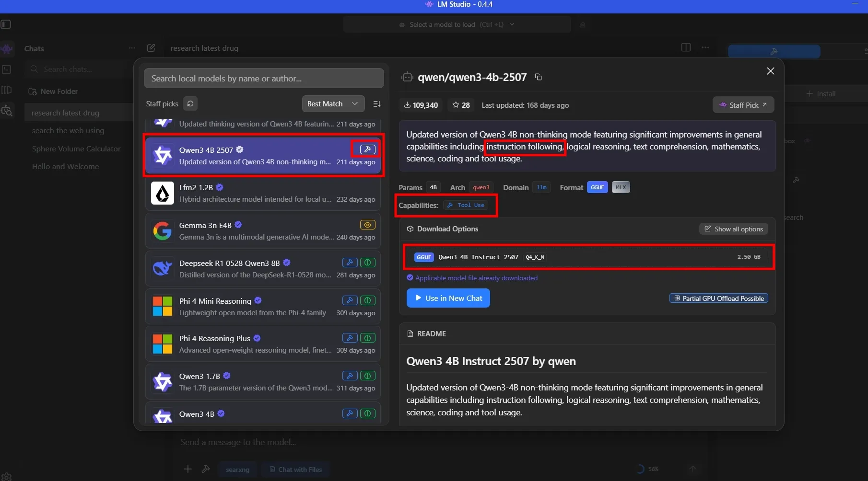Toggle the left sidebar panel icon
Image resolution: width=868 pixels, height=481 pixels.
tap(6, 24)
